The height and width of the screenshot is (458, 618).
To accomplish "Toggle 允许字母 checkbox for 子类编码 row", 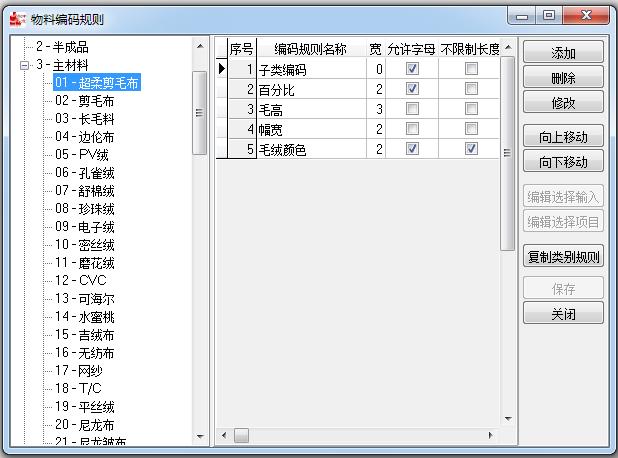I will [x=412, y=69].
